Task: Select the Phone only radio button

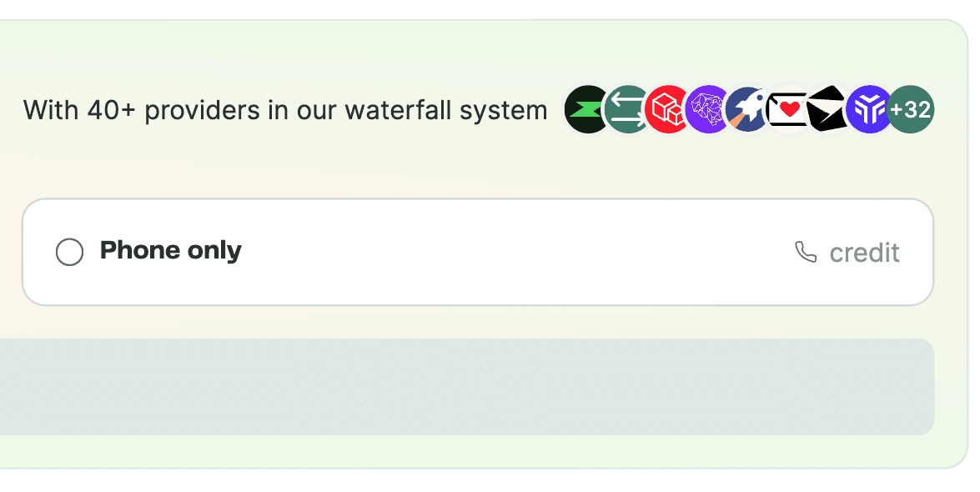Action: tap(69, 251)
